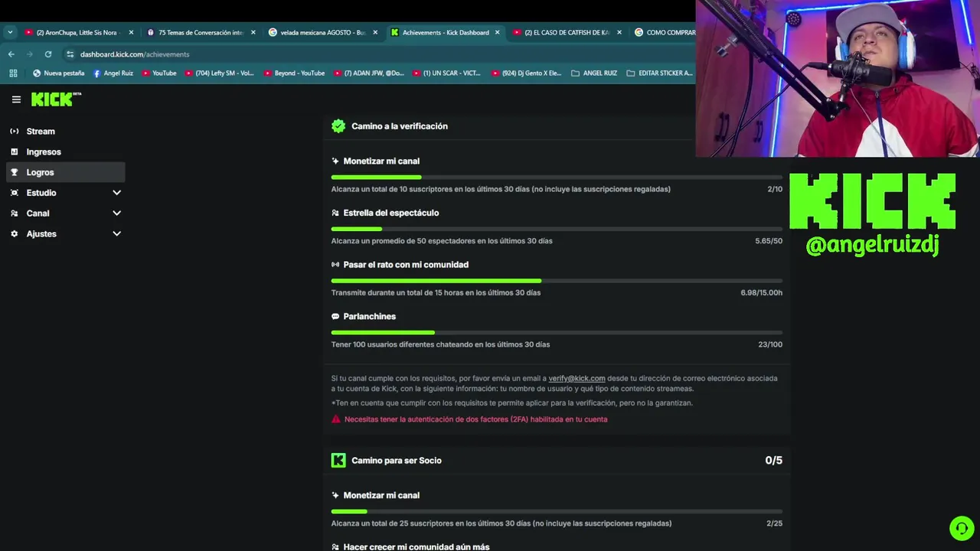980x551 pixels.
Task: Close the AronChupa YouTube tab
Action: (x=131, y=32)
